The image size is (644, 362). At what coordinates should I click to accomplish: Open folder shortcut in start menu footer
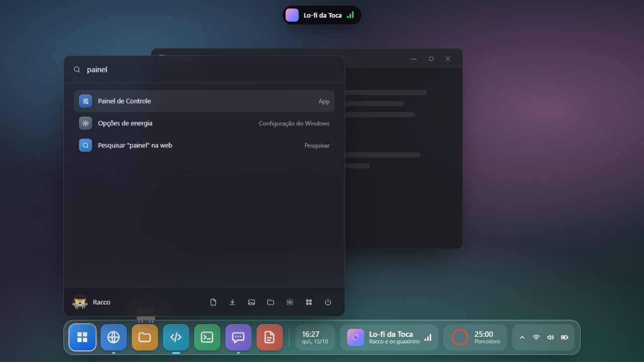point(271,302)
